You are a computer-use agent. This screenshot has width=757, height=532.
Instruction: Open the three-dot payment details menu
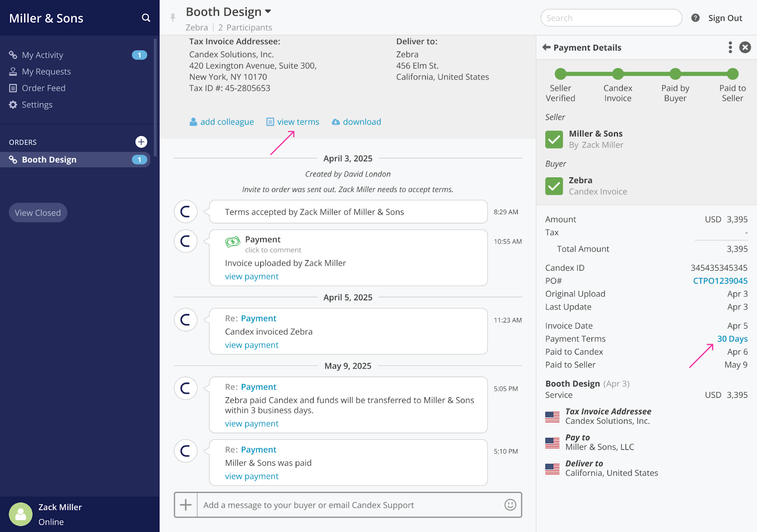(730, 47)
